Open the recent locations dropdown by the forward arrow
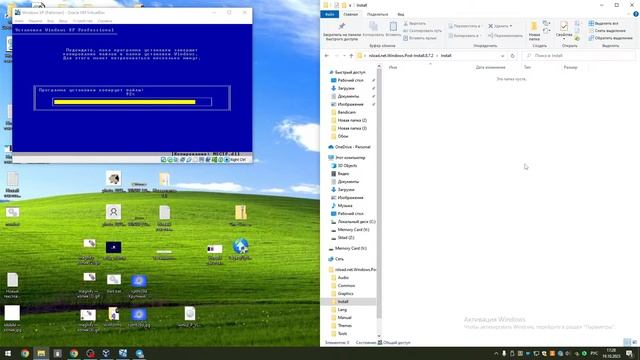640x360 pixels. [344, 56]
